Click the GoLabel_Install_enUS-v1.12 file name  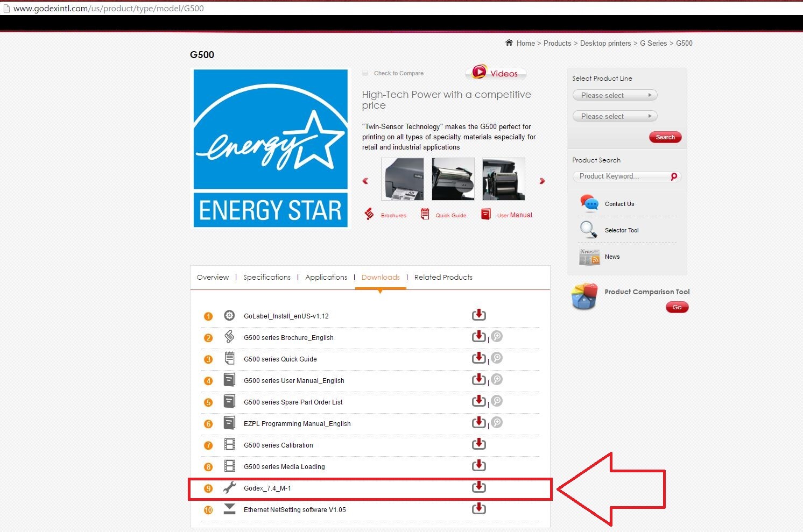tap(286, 316)
